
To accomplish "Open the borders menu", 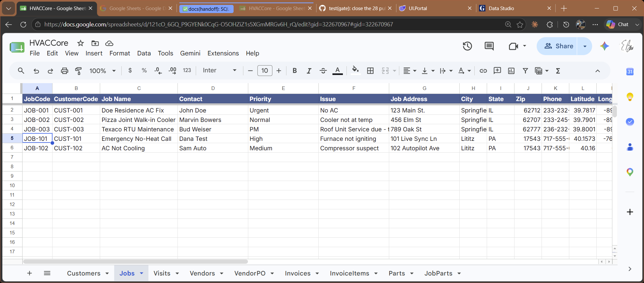I will 370,71.
